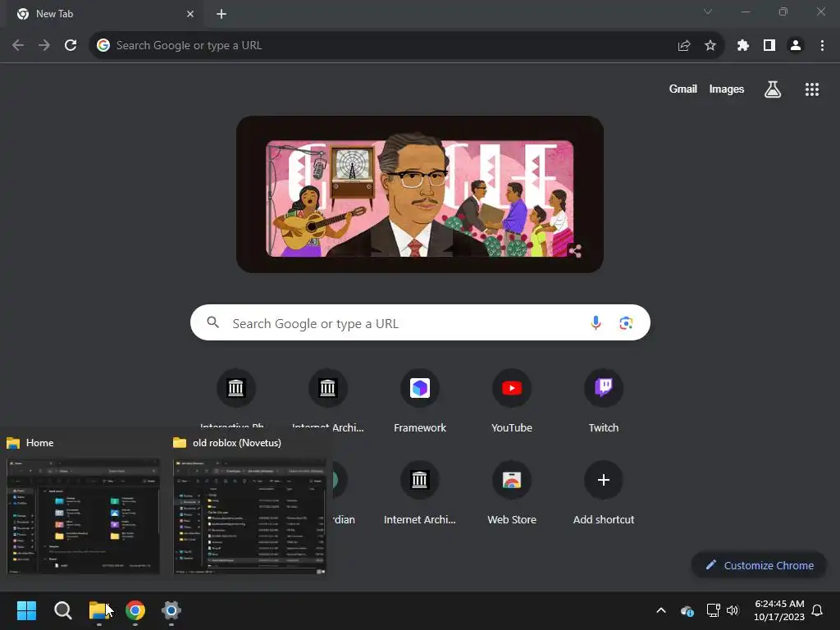This screenshot has height=630, width=840.
Task: Open the profile avatar menu
Action: 796,46
